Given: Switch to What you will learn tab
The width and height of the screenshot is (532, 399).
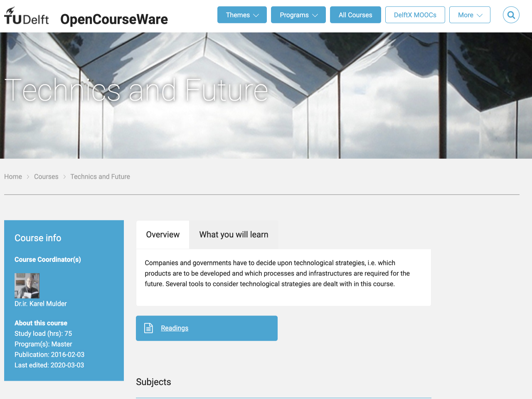Looking at the screenshot, I should point(234,234).
